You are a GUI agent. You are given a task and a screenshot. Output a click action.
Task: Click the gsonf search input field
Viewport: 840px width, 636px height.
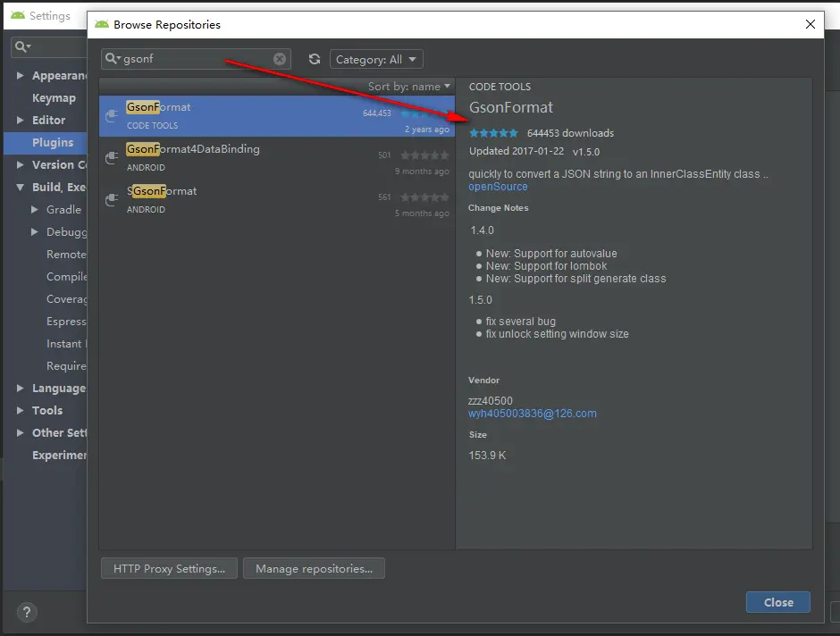pos(196,59)
